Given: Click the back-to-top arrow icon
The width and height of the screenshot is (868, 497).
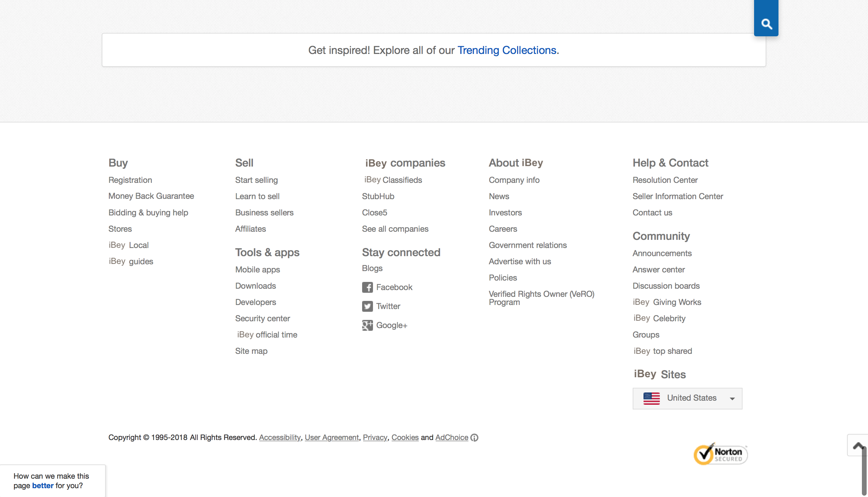Looking at the screenshot, I should (x=857, y=445).
